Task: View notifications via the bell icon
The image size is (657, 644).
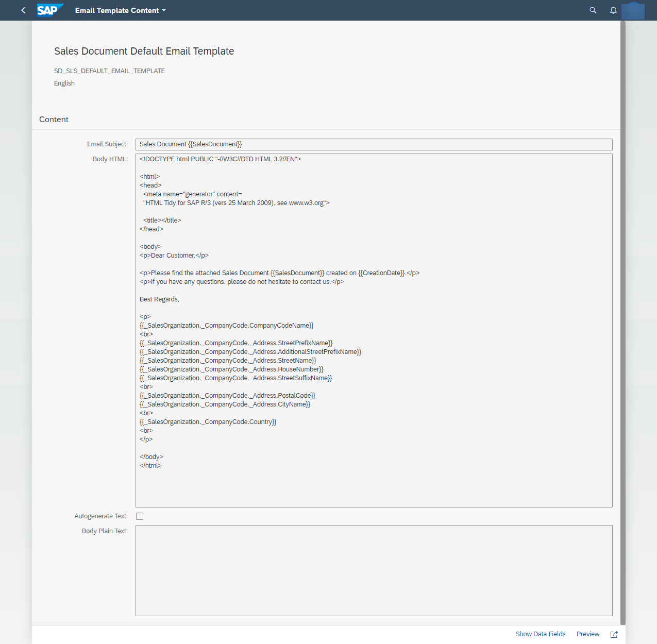Action: [x=613, y=10]
